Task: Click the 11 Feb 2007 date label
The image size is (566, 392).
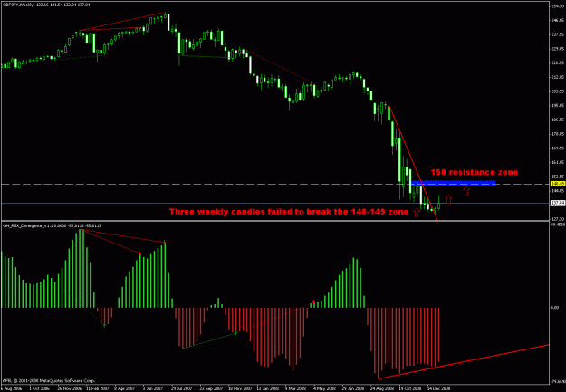Action: [x=98, y=388]
